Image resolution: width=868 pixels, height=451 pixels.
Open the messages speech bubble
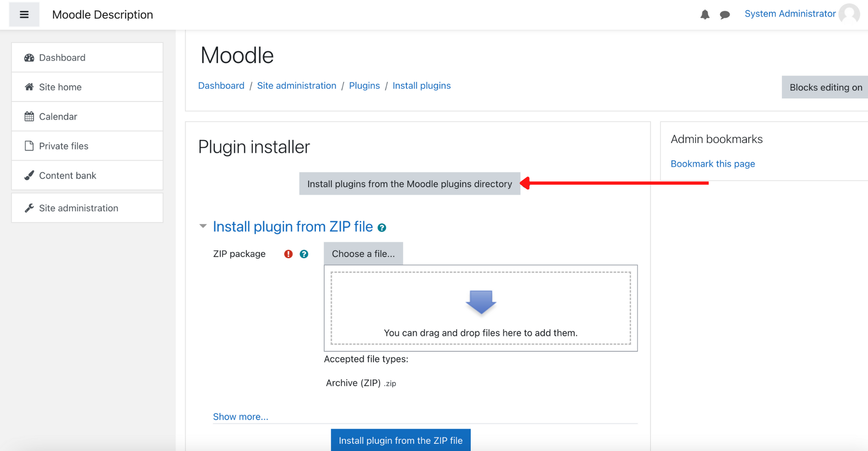(725, 15)
